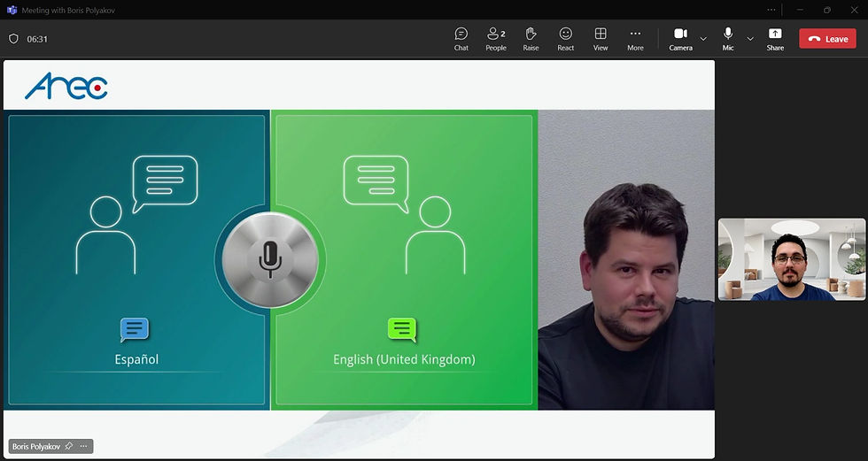The image size is (868, 461).
Task: Raise your hand in the meeting
Action: (x=531, y=39)
